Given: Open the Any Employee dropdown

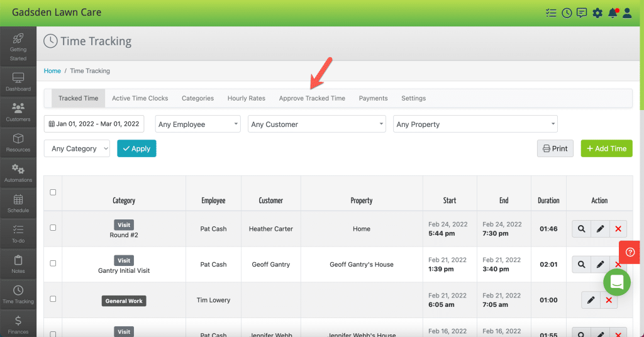Looking at the screenshot, I should click(198, 124).
